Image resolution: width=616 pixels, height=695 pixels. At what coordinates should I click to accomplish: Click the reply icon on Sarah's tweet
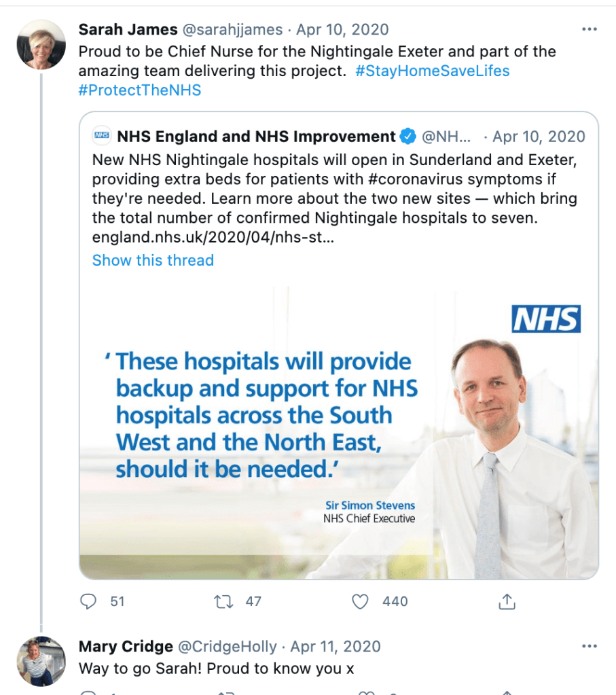(x=89, y=601)
